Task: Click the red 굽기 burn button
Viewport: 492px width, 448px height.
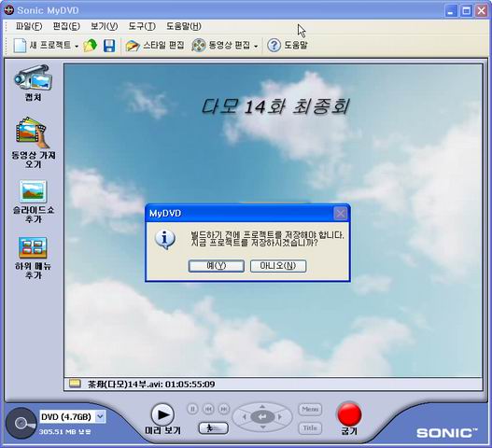Action: coord(349,414)
